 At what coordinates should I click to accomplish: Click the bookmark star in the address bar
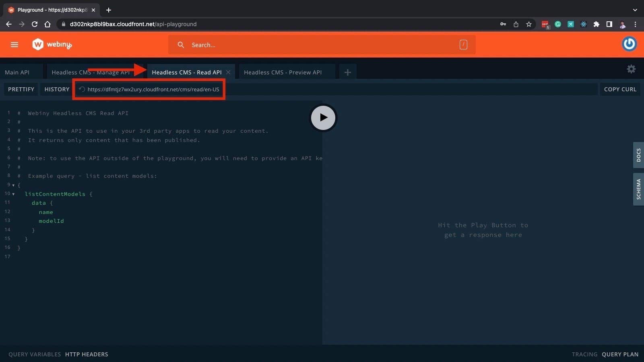tap(528, 24)
